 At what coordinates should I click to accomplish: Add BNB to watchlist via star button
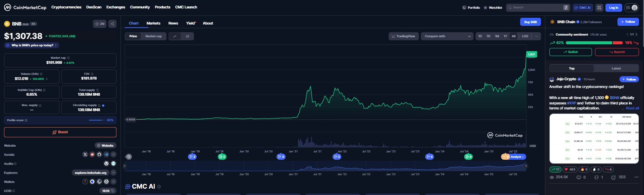(100, 24)
